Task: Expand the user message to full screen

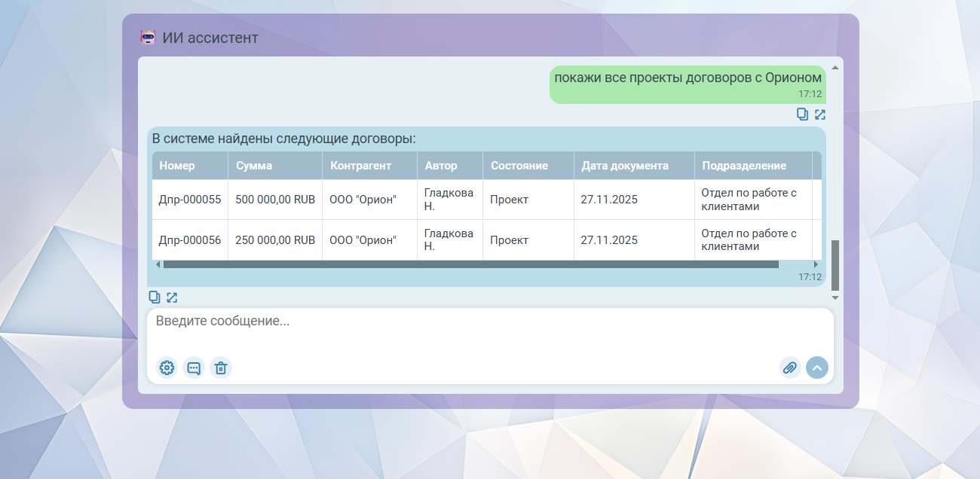Action: (x=820, y=114)
